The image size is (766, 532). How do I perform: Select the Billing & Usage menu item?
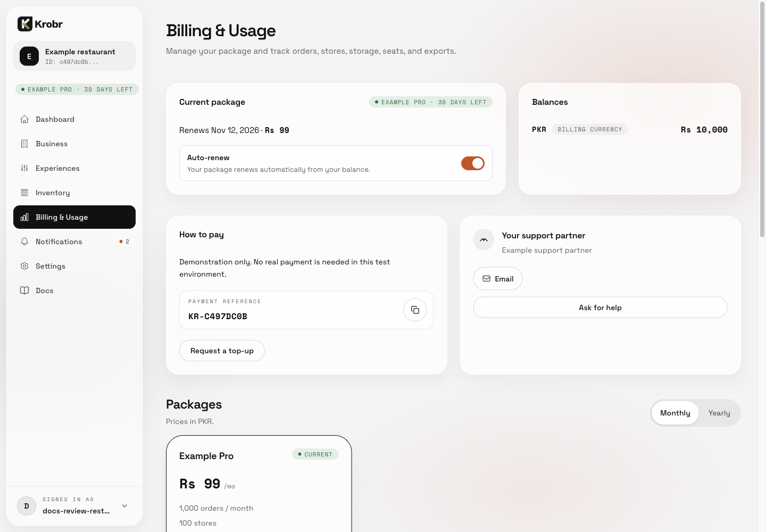(x=74, y=217)
